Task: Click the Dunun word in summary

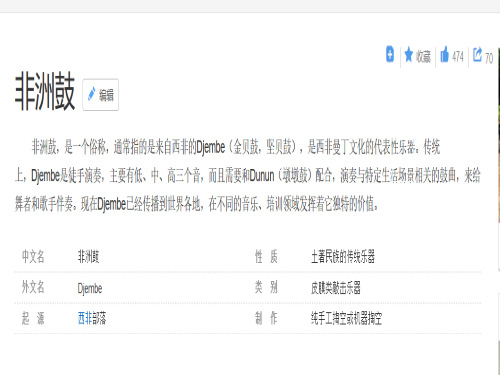Action: click(x=262, y=175)
